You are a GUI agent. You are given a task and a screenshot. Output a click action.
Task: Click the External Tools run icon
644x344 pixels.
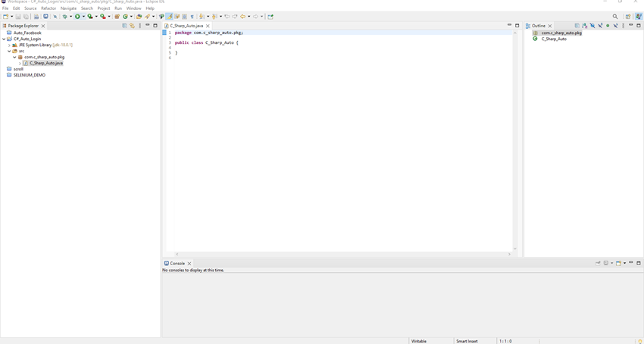(103, 17)
